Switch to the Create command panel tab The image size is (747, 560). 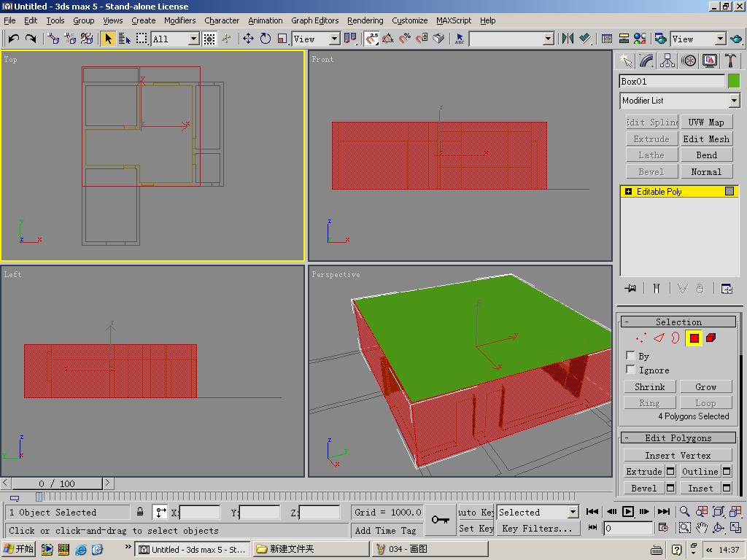[625, 61]
